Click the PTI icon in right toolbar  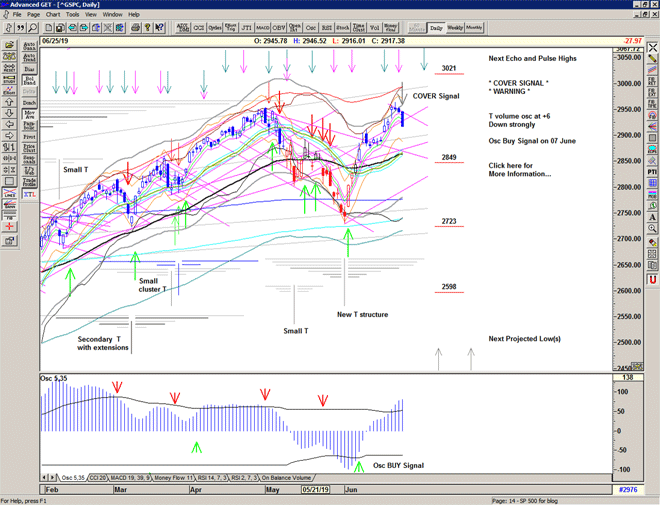[652, 172]
